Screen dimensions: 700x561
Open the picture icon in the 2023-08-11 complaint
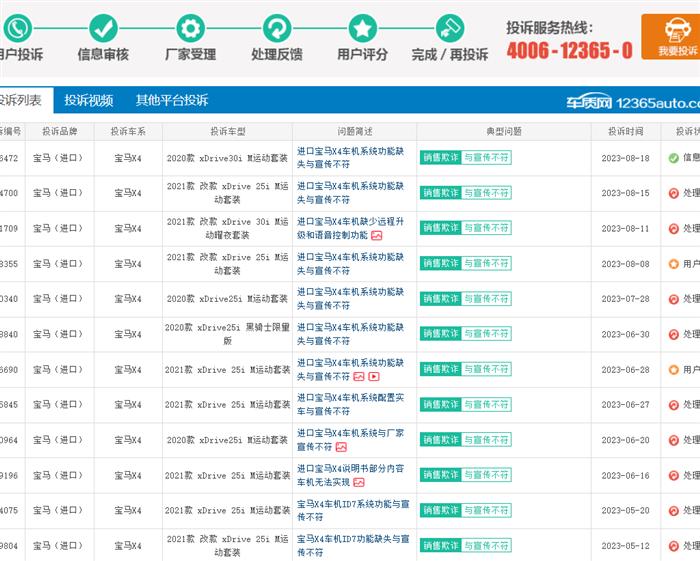377,235
